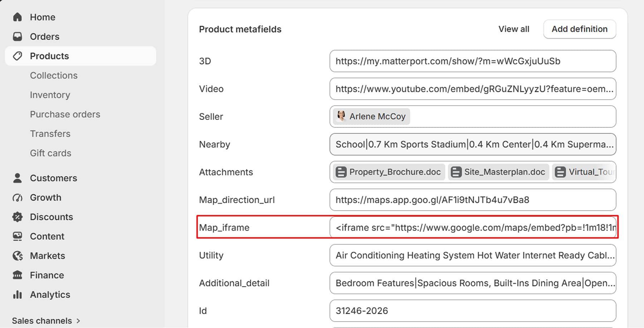
Task: Click Arlene McCoy's avatar image
Action: [x=341, y=116]
